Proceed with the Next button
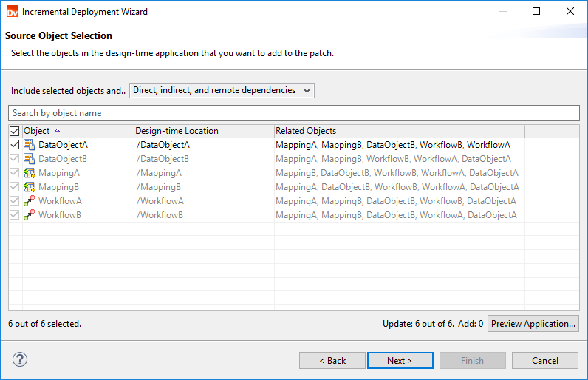This screenshot has height=380, width=588. click(x=400, y=361)
